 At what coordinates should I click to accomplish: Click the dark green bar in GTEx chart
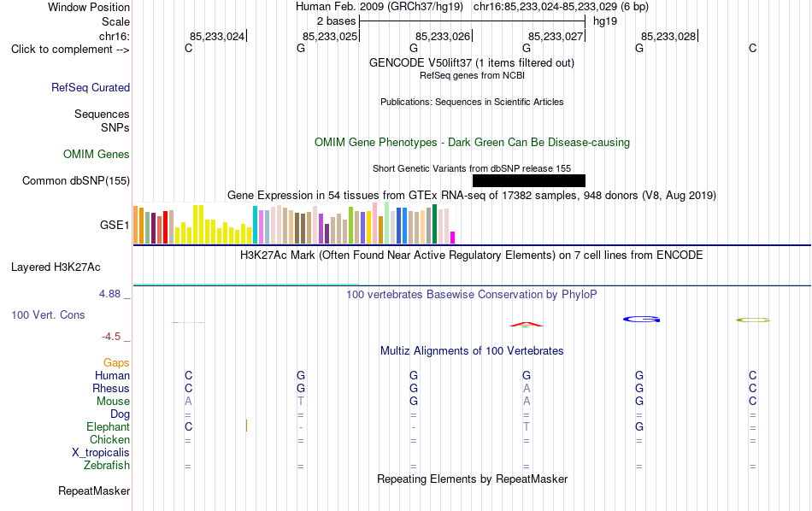coord(434,224)
